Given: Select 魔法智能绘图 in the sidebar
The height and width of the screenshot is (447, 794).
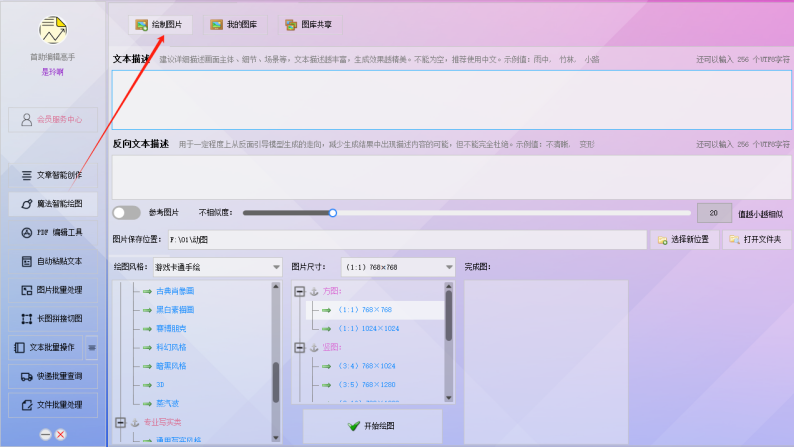Looking at the screenshot, I should pos(53,204).
